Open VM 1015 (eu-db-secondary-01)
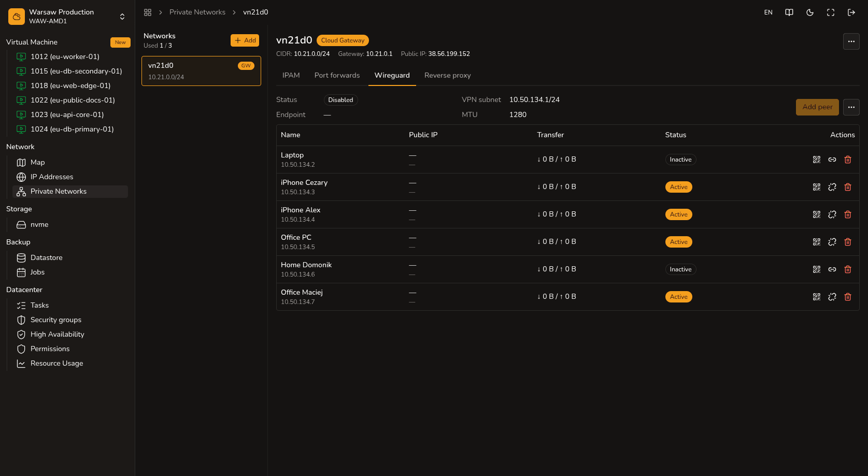This screenshot has width=868, height=476. [x=70, y=71]
